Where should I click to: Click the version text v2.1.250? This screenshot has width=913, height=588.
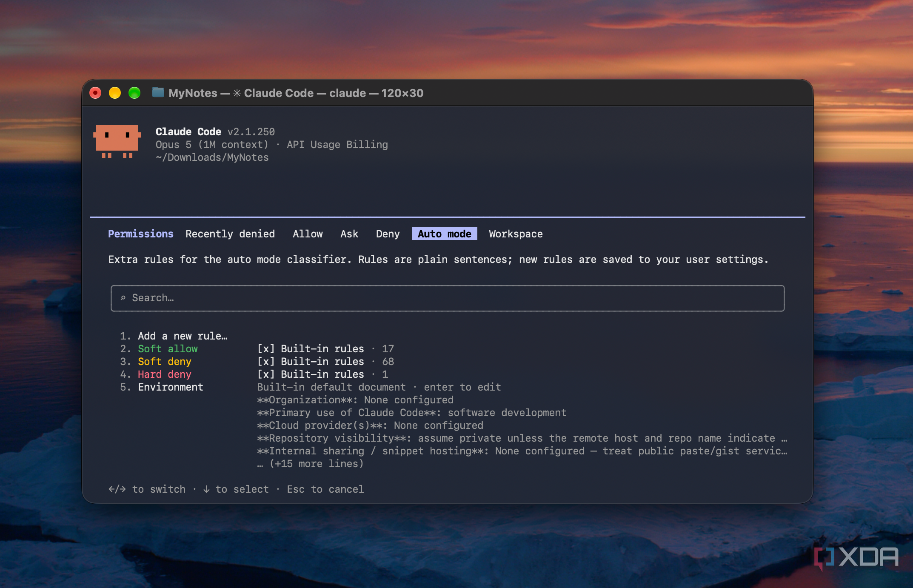click(251, 132)
